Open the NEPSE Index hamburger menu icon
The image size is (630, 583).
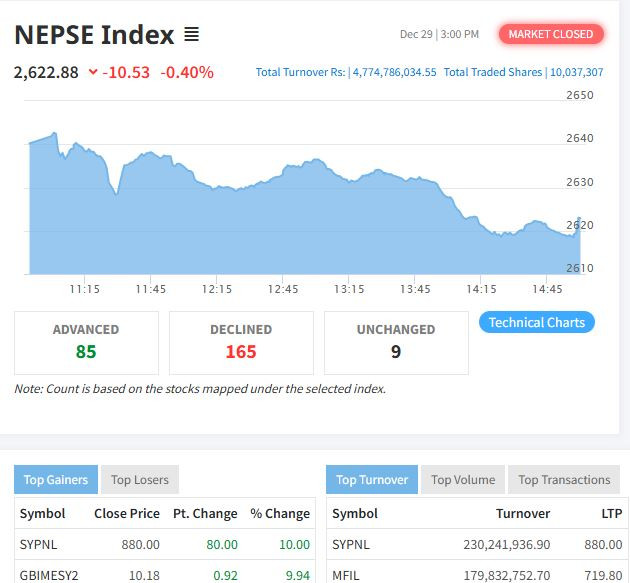[191, 35]
